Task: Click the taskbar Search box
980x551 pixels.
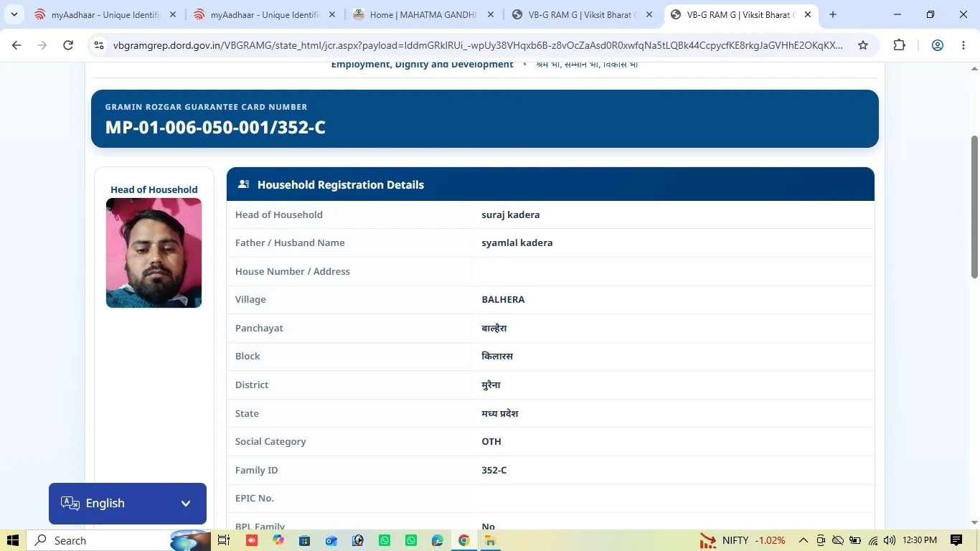Action: pos(118,540)
